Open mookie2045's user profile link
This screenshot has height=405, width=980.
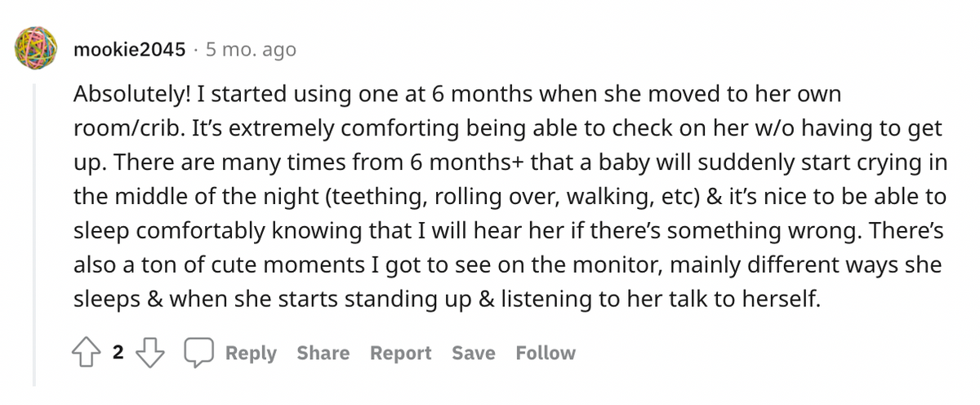pyautogui.click(x=129, y=50)
